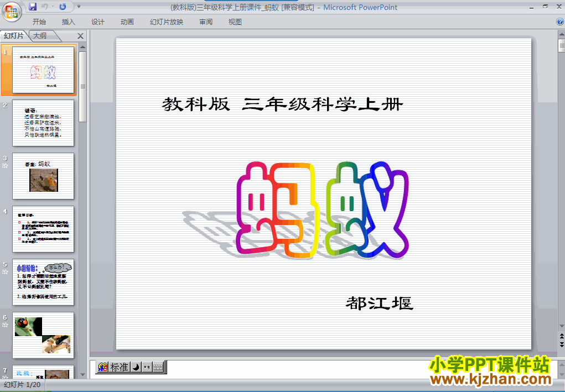This screenshot has height=392, width=565.
Task: Open the 审阅 ribbon tab
Action: [x=206, y=22]
